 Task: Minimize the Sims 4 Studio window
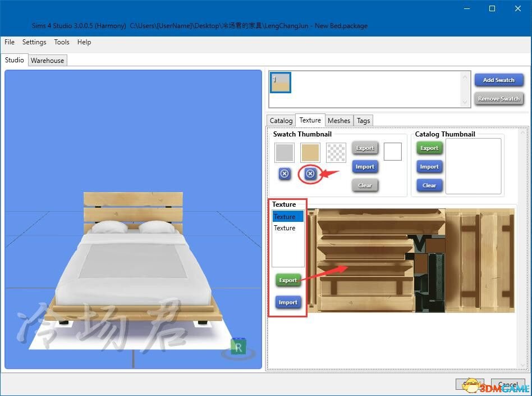(467, 8)
